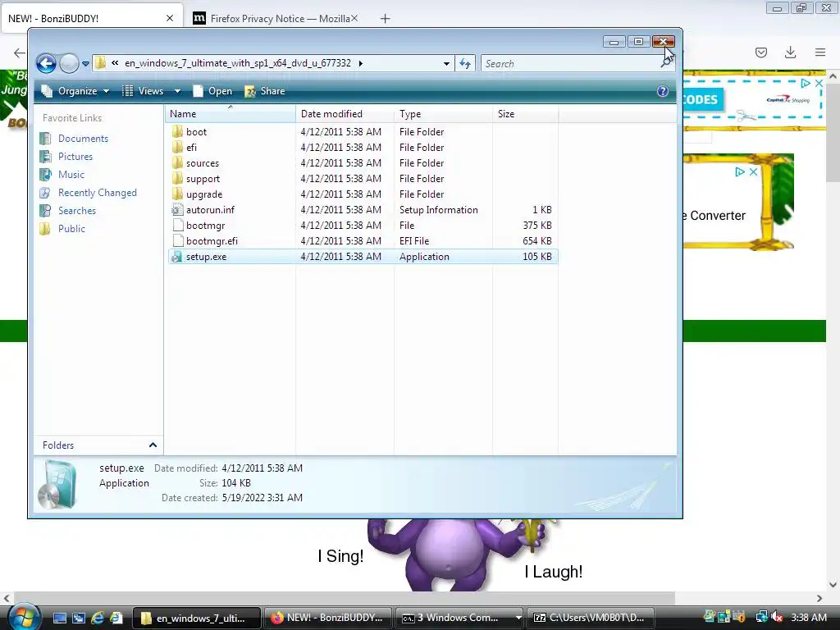The width and height of the screenshot is (840, 630).
Task: Click 'Setup Information' type cell
Action: (x=438, y=210)
